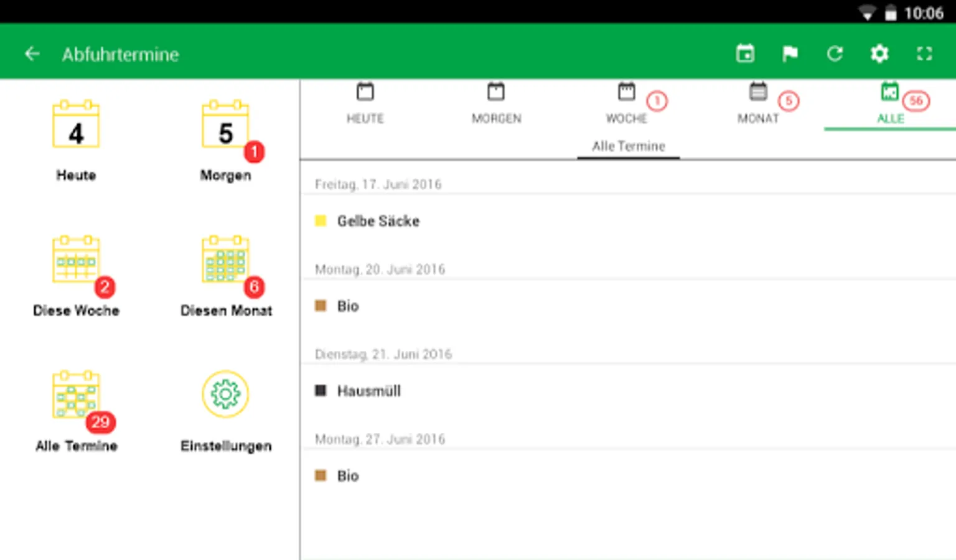Screen dimensions: 956x560
Task: Go back using the arrow icon
Action: (x=32, y=54)
